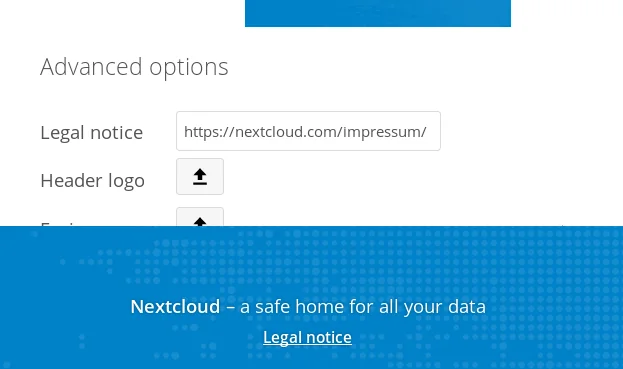Click the Header logo label
623x369 pixels.
click(93, 180)
